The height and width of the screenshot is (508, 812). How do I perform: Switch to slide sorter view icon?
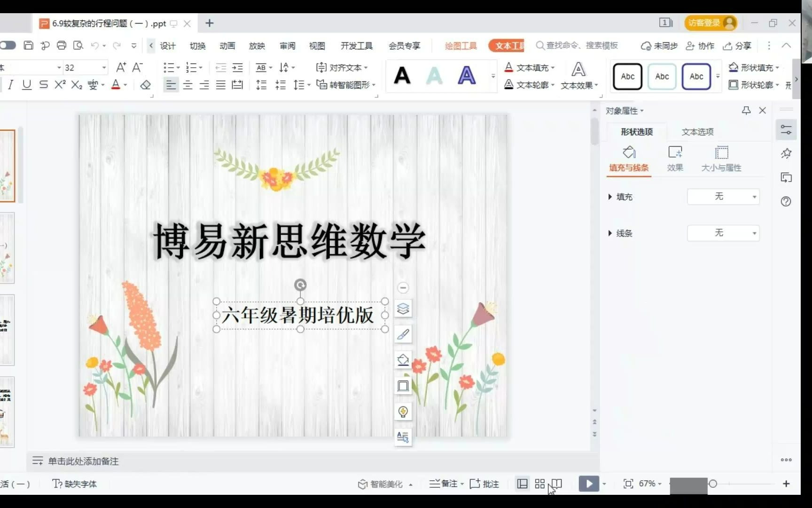[539, 484]
